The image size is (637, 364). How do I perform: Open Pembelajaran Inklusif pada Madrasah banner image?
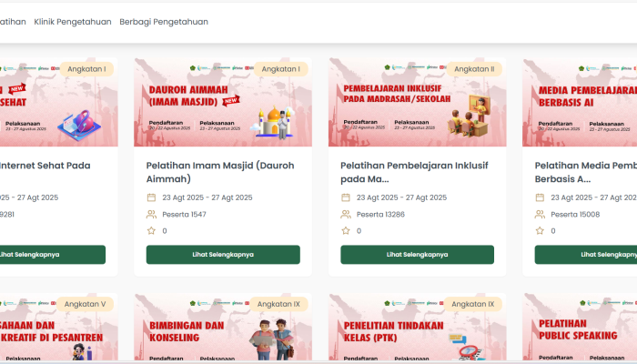click(417, 102)
